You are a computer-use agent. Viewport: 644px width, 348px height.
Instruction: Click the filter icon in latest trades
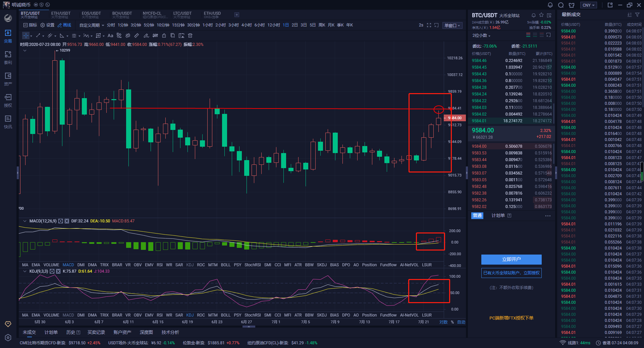[x=637, y=15]
